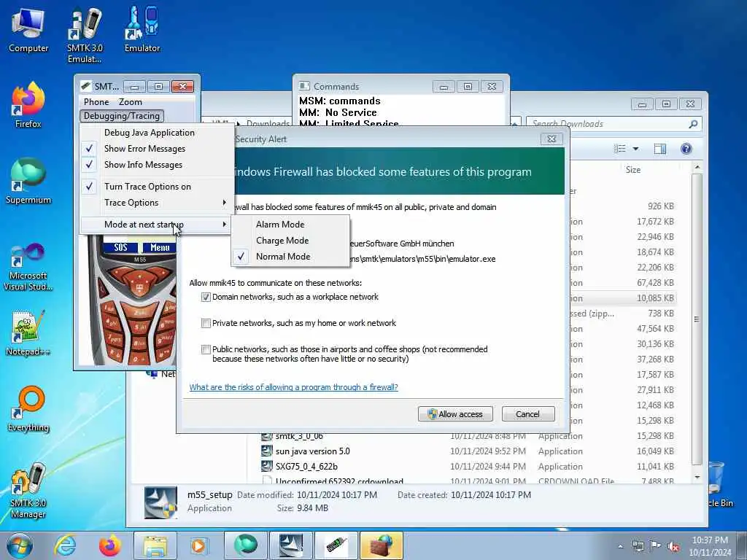Open the Notepad++ desktop shortcut
747x560 pixels.
point(28,333)
